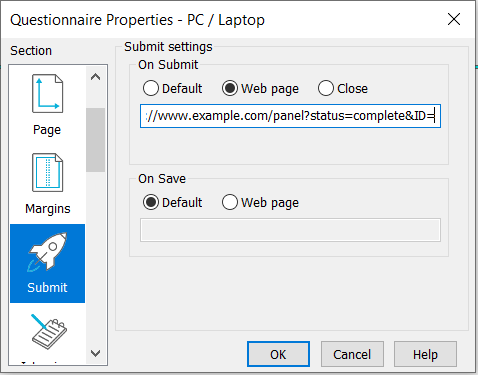Close the Questionnaire Properties dialog
Image resolution: width=478 pixels, height=375 pixels.
[454, 19]
